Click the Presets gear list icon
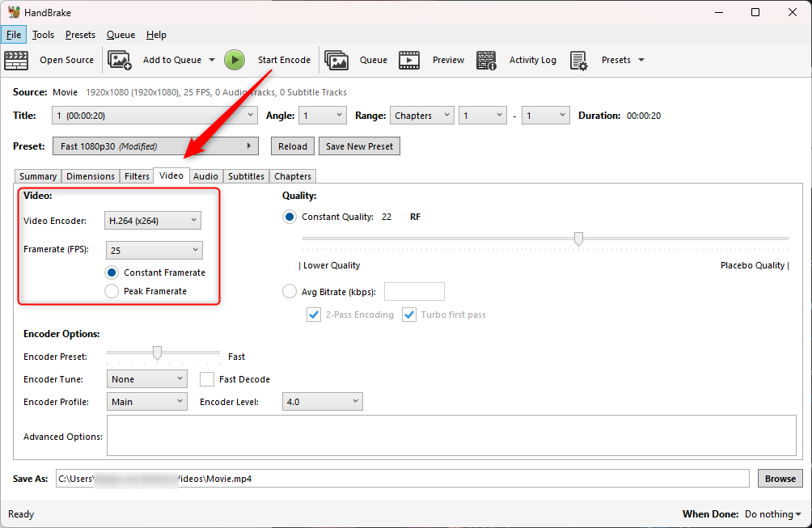The width and height of the screenshot is (812, 528). click(x=578, y=60)
